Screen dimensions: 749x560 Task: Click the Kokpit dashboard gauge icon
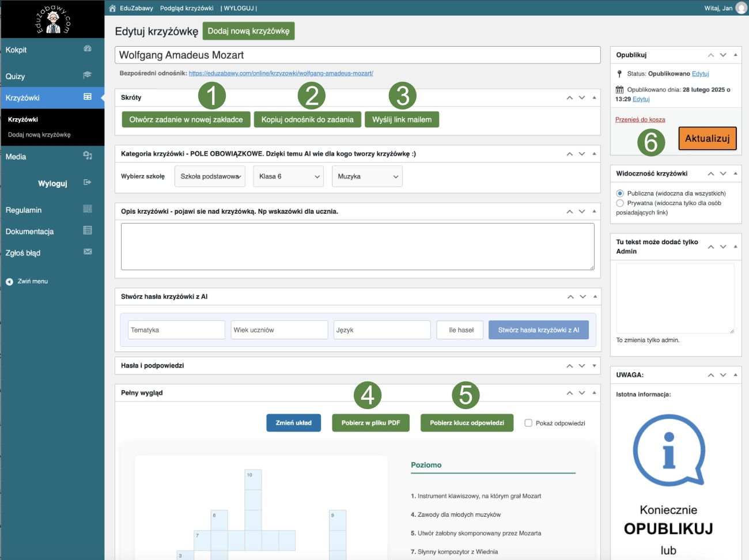pos(88,49)
